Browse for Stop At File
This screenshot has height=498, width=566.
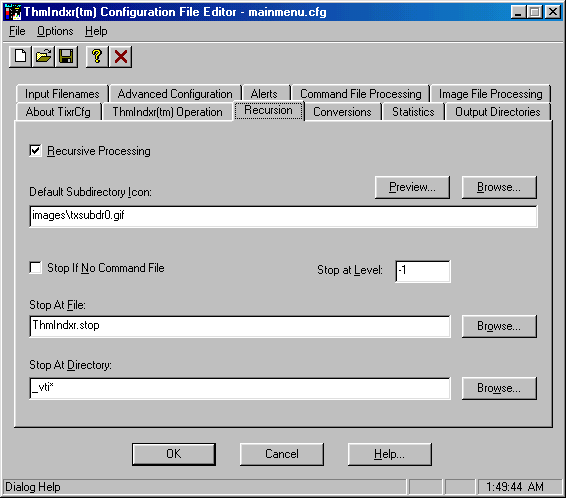coord(499,326)
